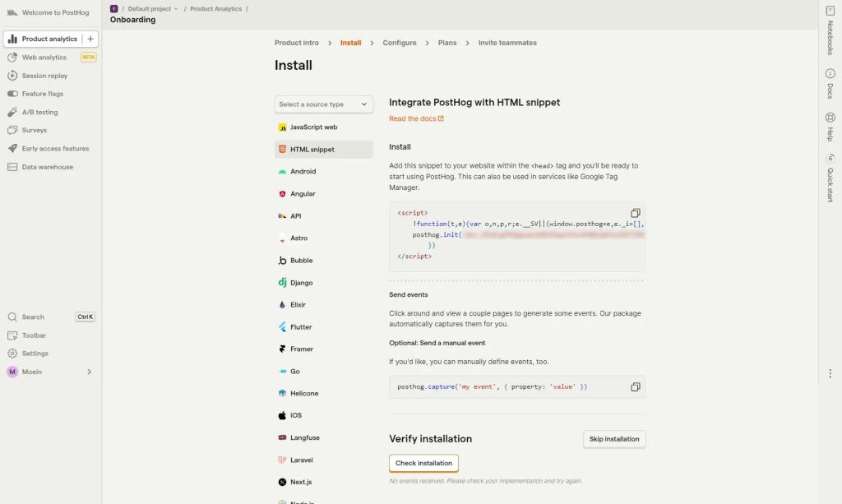The width and height of the screenshot is (842, 504).
Task: Select Helicone from the source list
Action: (324, 394)
